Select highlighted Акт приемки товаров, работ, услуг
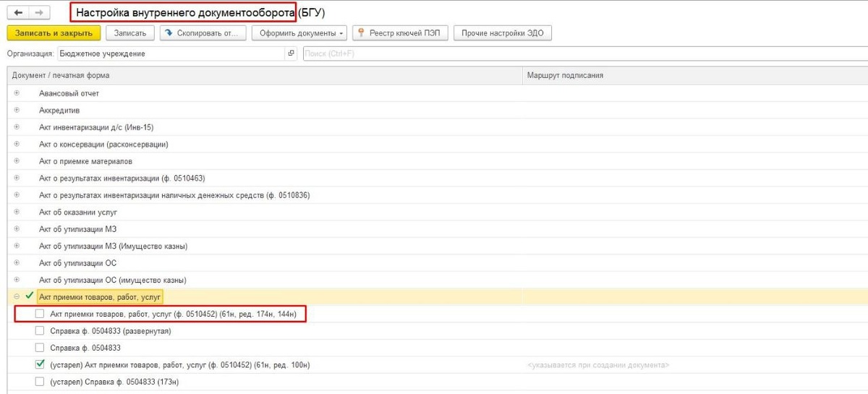 [x=101, y=296]
